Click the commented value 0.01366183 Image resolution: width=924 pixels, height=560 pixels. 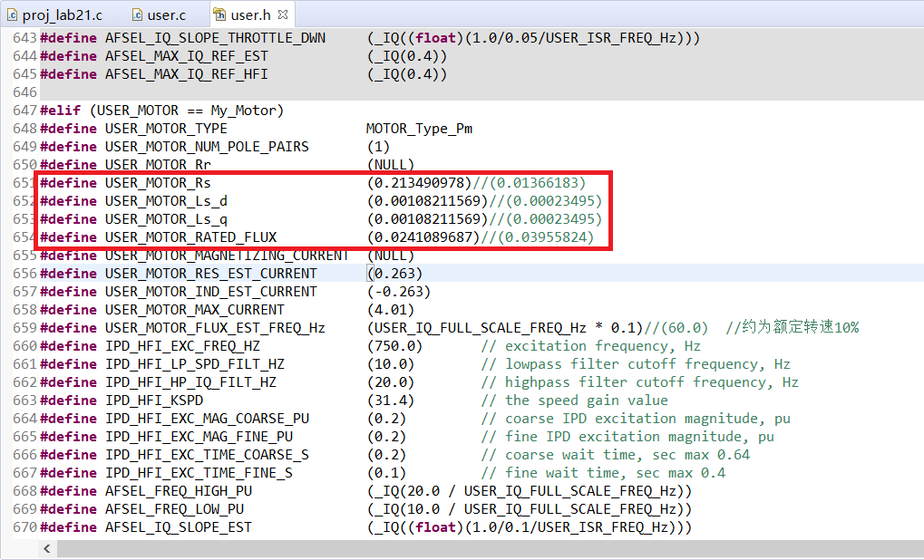(x=538, y=182)
